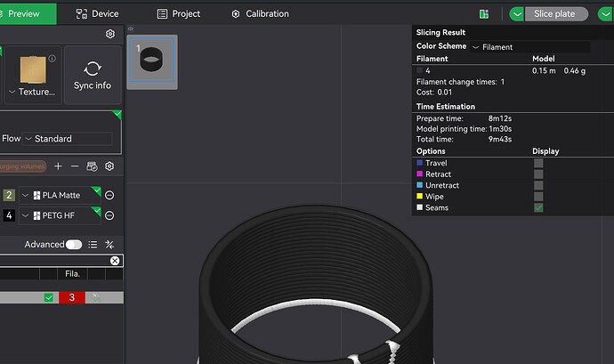Select the Textured plate type
Screen dimensions: 614x364
coord(33,75)
